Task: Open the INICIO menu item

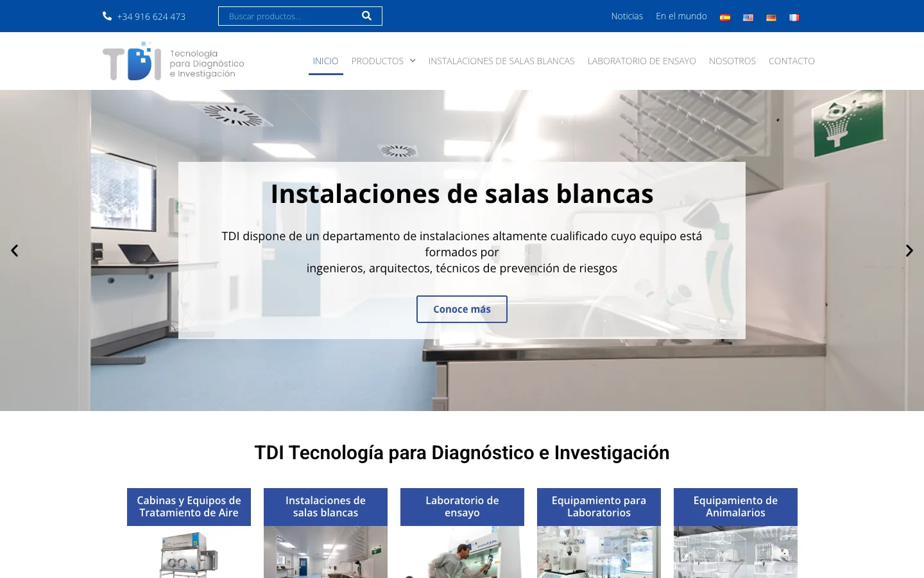Action: [325, 61]
